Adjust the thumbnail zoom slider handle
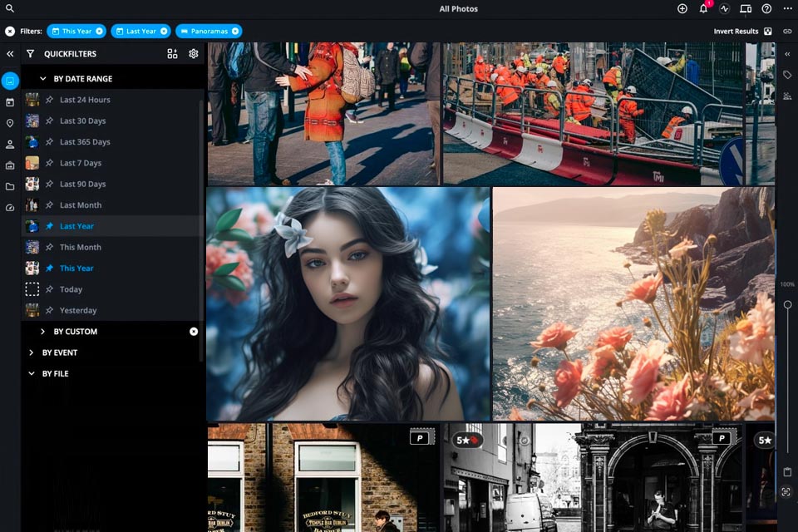 pyautogui.click(x=787, y=304)
